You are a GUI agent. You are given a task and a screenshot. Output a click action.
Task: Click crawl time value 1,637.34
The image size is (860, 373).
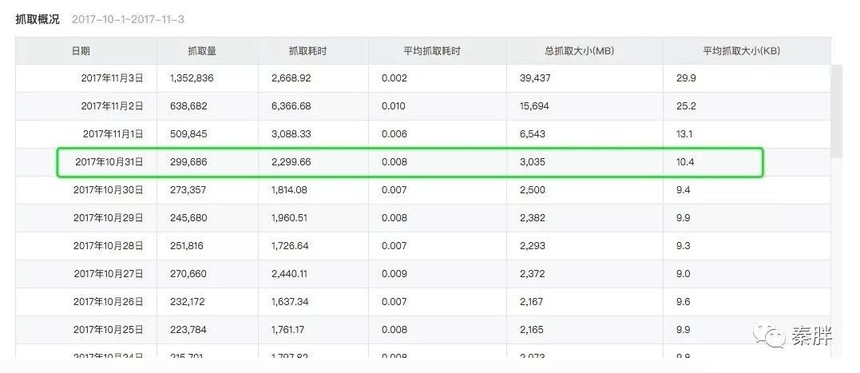290,302
